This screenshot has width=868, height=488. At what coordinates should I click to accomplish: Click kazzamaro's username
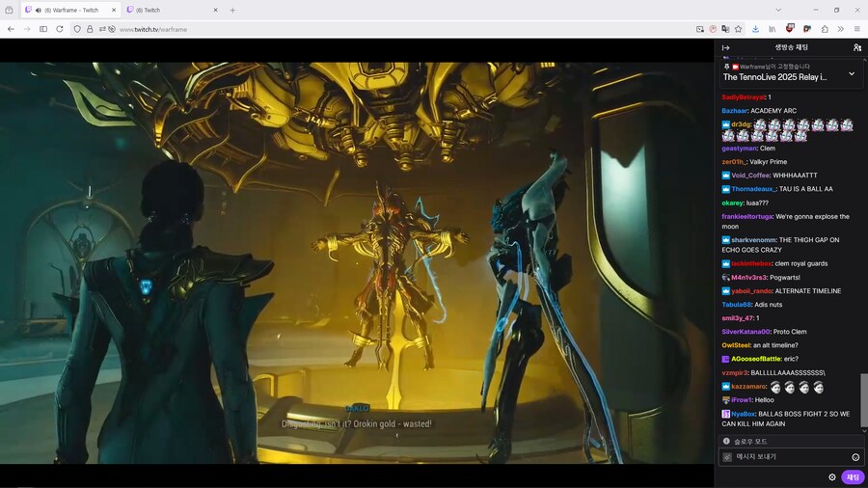pyautogui.click(x=748, y=386)
